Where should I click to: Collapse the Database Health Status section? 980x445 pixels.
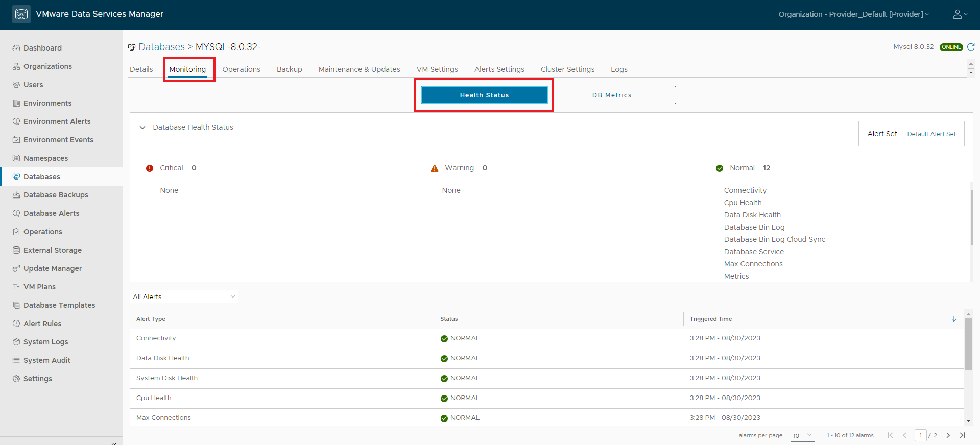(x=142, y=127)
